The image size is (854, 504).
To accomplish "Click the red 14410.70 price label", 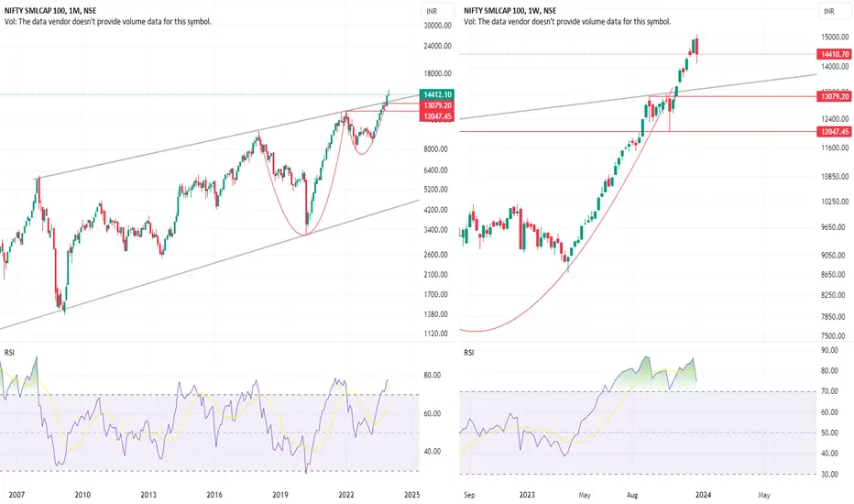I will point(835,54).
